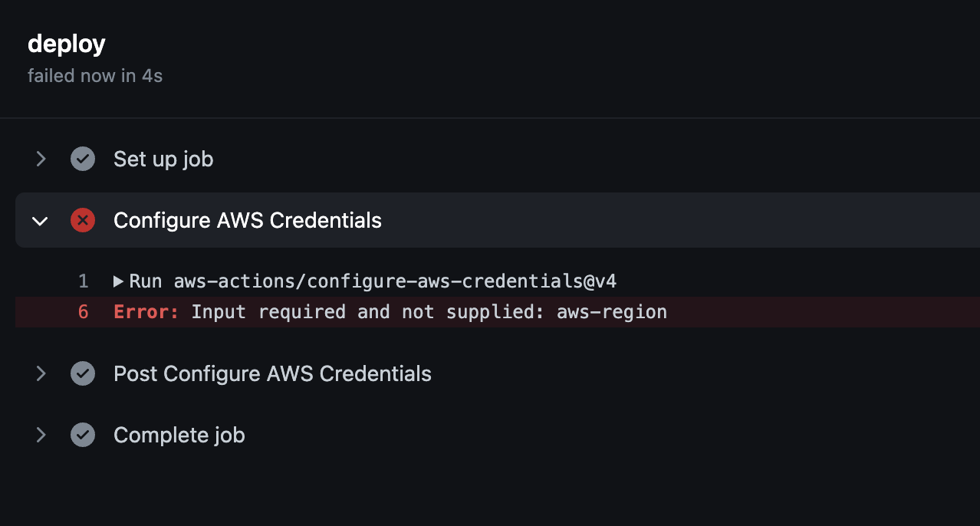Image resolution: width=980 pixels, height=526 pixels.
Task: Click log line number 1
Action: pyautogui.click(x=84, y=281)
